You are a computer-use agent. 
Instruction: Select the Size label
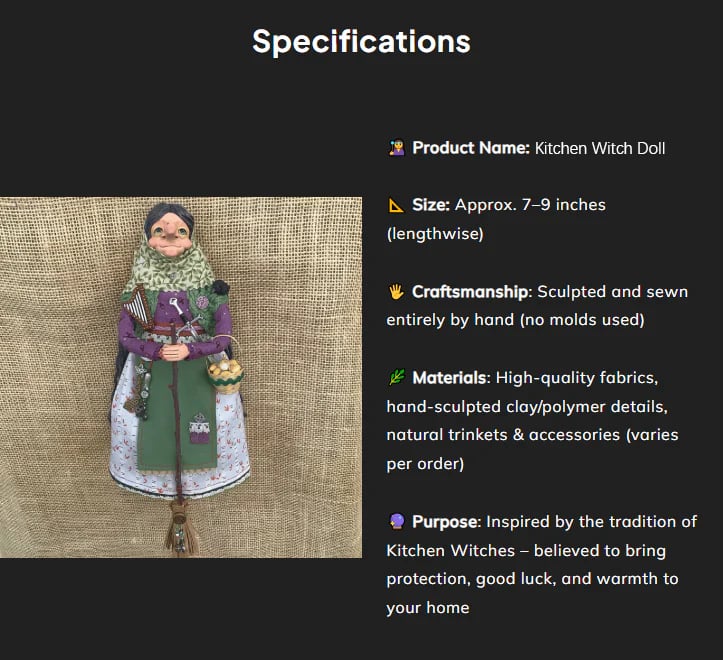coord(430,205)
